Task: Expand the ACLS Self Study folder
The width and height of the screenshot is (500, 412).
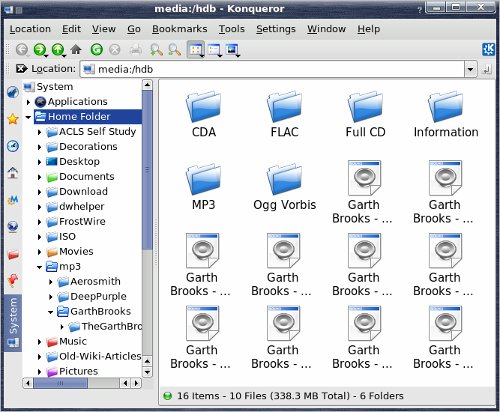Action: pos(39,132)
